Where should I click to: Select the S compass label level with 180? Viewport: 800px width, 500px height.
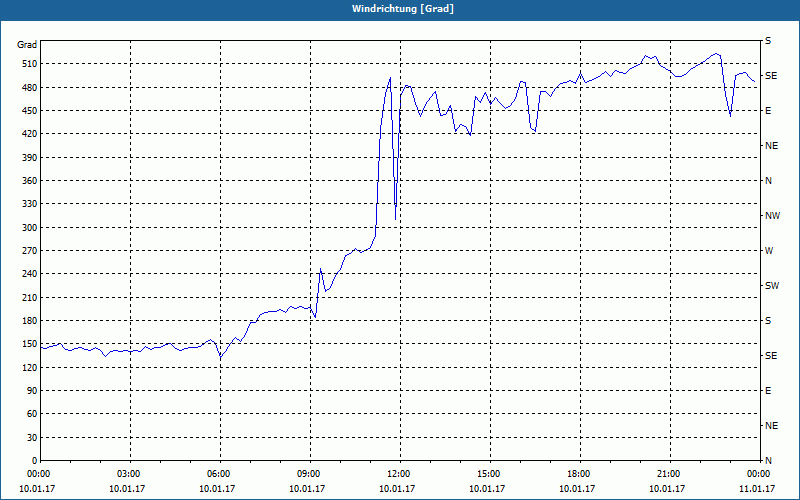click(x=768, y=321)
